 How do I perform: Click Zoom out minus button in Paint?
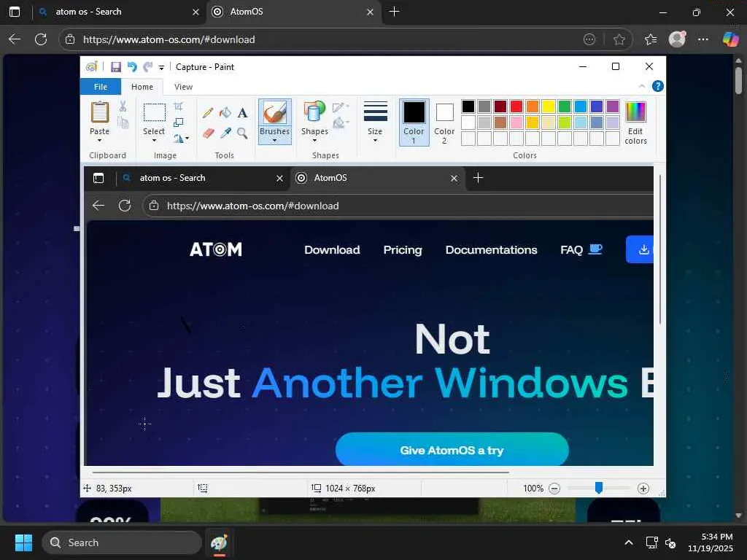[x=554, y=489]
